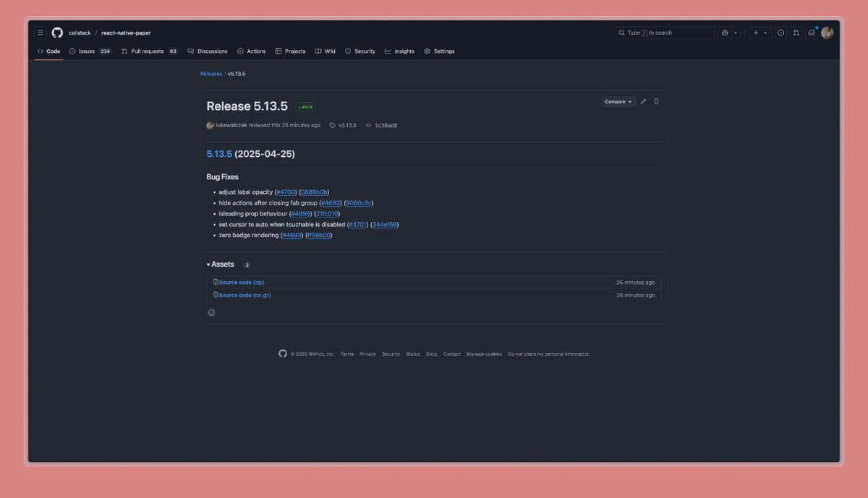Open commit ff58b00 link
The height and width of the screenshot is (498, 868).
coord(319,235)
